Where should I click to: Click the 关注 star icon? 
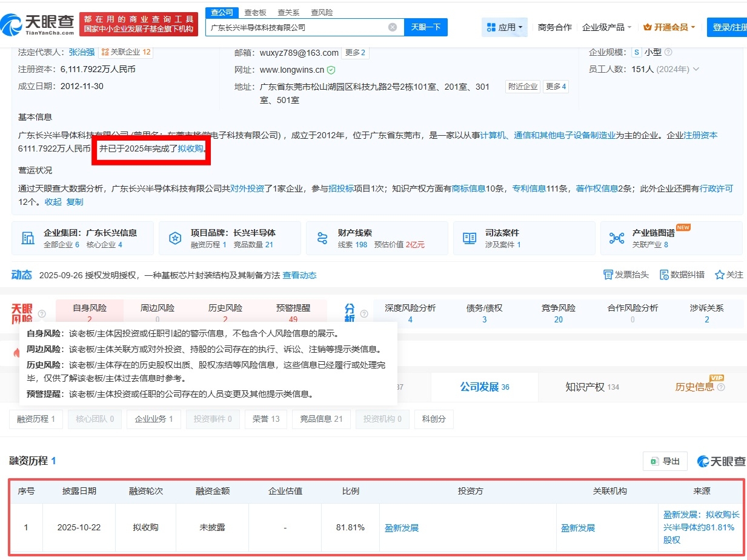point(720,275)
